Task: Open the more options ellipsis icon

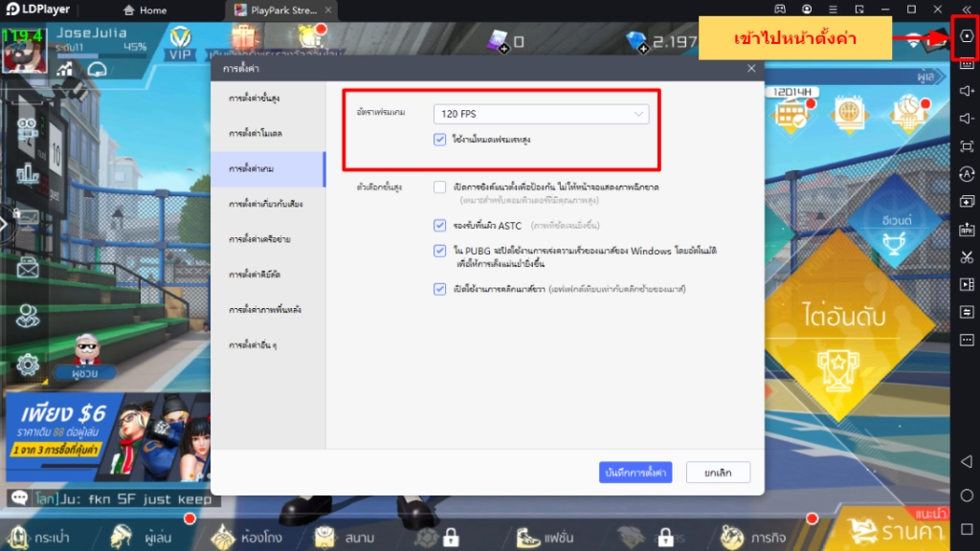Action: [x=967, y=340]
